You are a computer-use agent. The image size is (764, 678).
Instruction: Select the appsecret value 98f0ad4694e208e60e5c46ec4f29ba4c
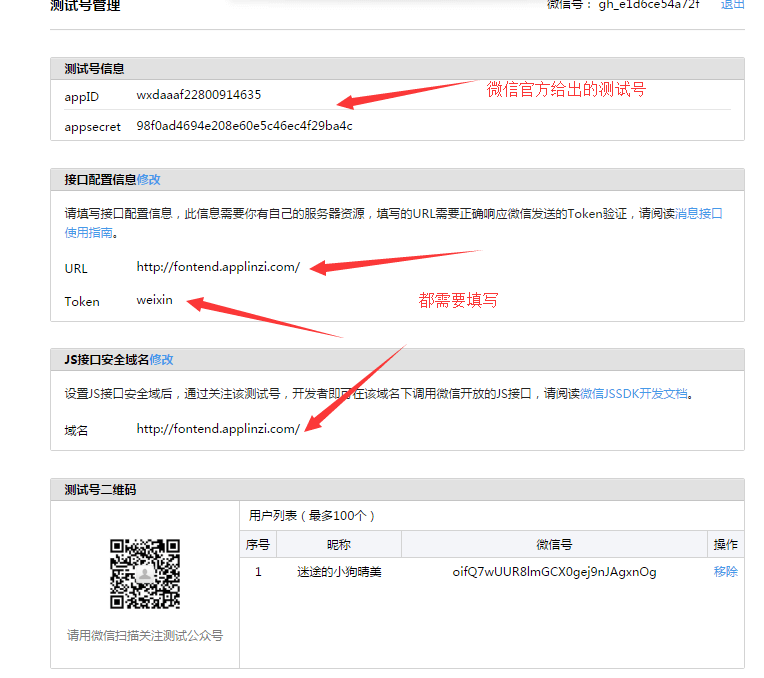245,126
